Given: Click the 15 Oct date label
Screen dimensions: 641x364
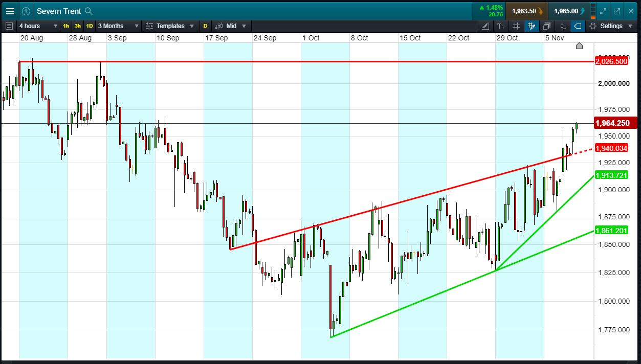Looking at the screenshot, I should tap(410, 38).
